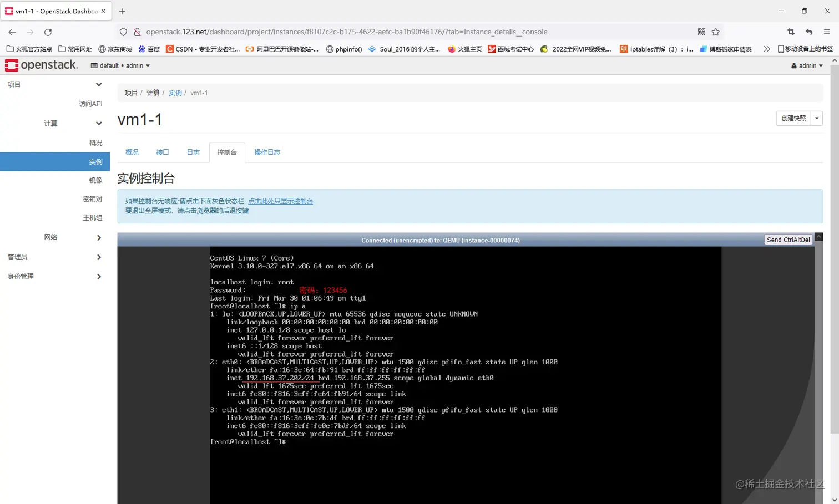Click the 创建快照 button
The width and height of the screenshot is (839, 504).
tap(793, 118)
